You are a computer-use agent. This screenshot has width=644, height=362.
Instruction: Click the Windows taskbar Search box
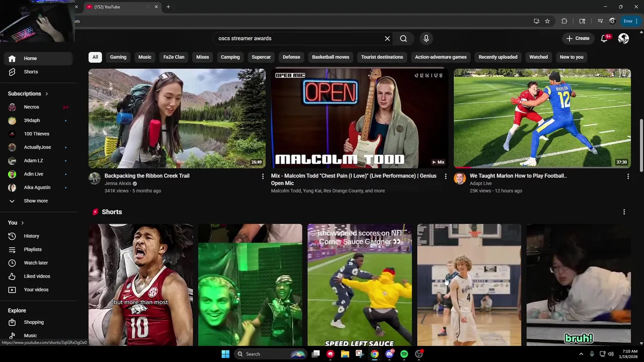tap(271, 354)
